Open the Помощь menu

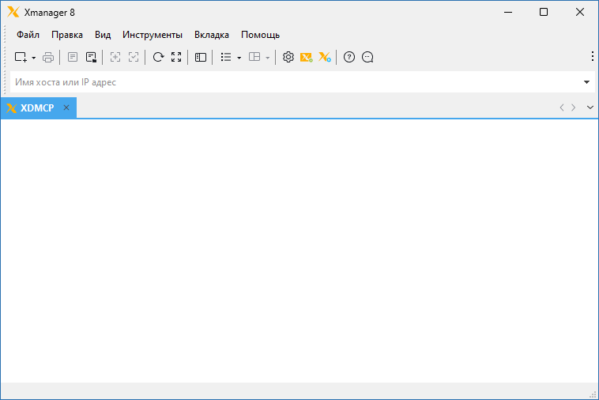click(x=261, y=35)
